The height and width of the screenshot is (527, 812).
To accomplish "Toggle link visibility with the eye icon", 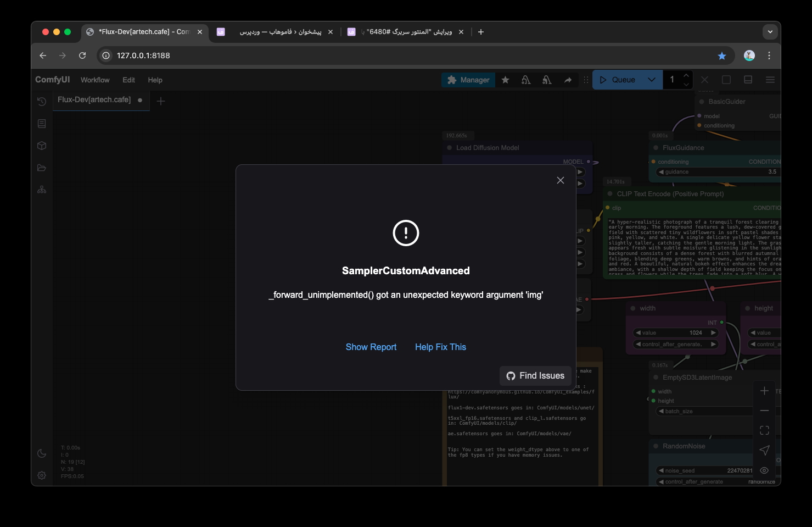I will [764, 470].
